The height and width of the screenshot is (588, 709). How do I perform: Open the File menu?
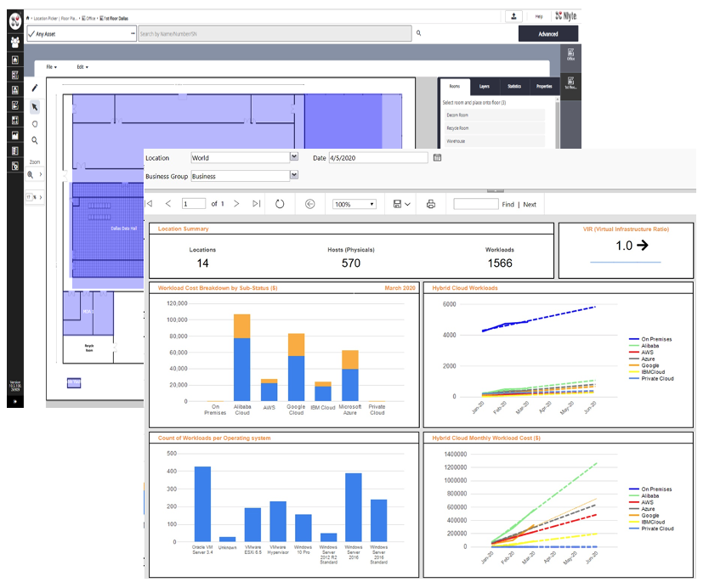click(49, 66)
